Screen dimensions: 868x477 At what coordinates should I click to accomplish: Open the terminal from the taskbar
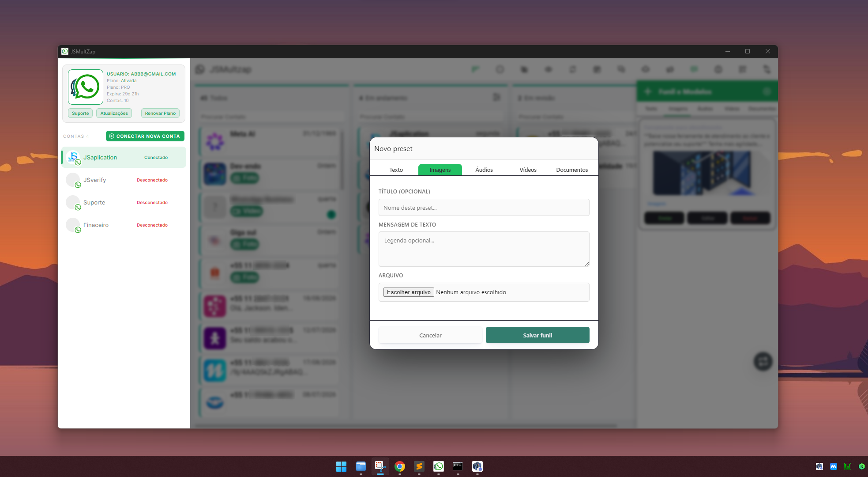458,466
